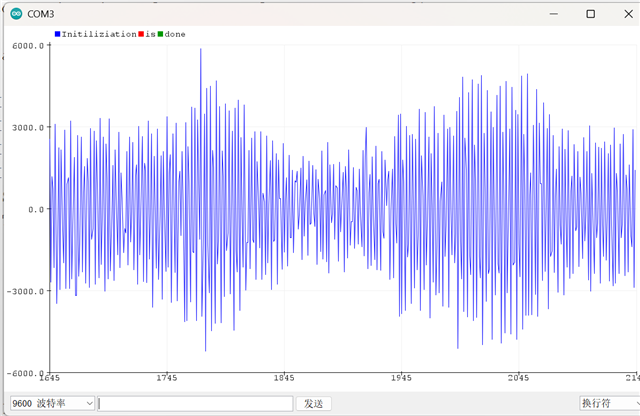This screenshot has height=416, width=640.
Task: Click the 1945 x-axis label
Action: click(401, 378)
